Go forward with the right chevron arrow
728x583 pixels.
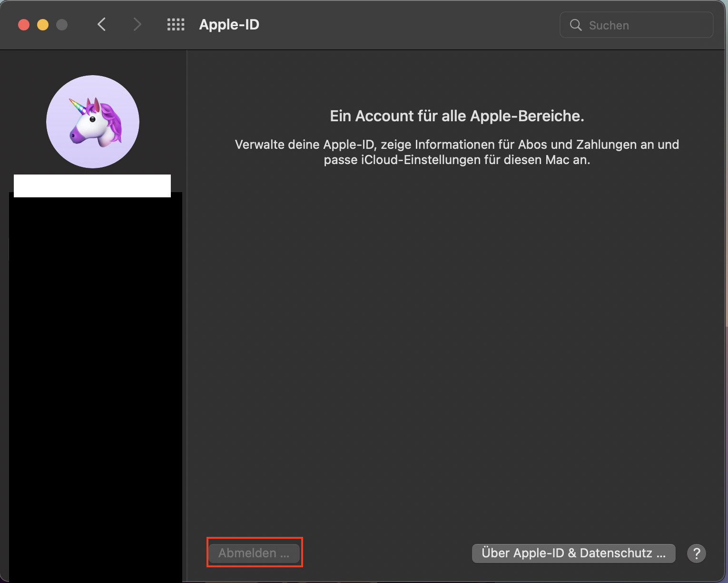[x=137, y=25]
